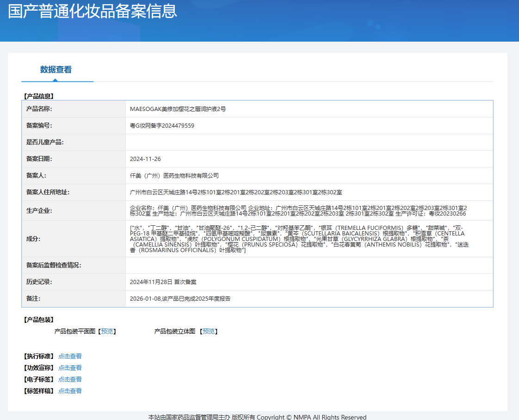Viewport: 519px width, 420px height.
Task: Click the 备注 row label
Action: [33, 298]
